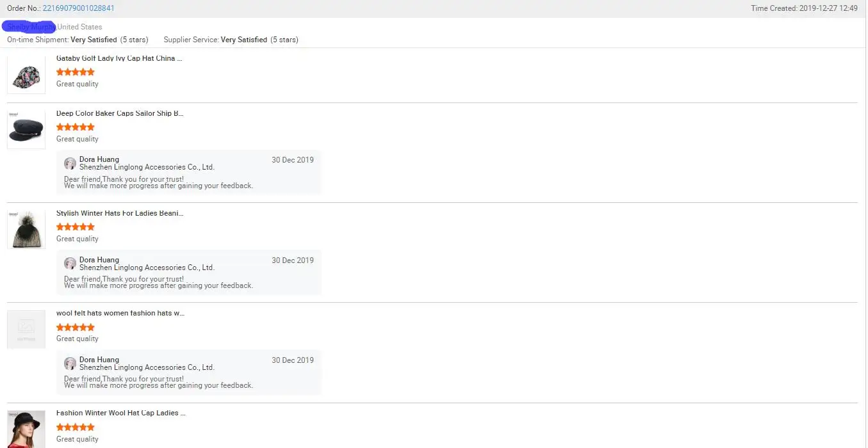
Task: Click star rating of Stylish Winter Hats
Action: click(x=76, y=227)
